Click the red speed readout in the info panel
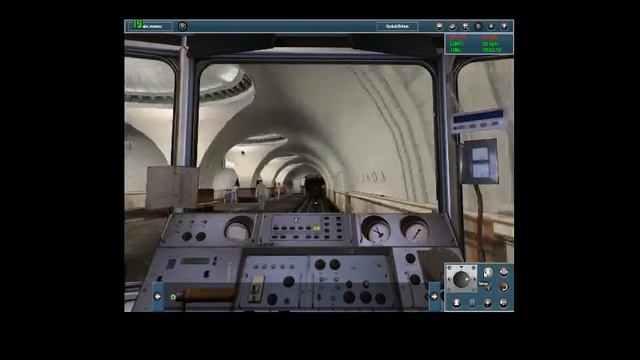The image size is (640, 360). pos(490,38)
